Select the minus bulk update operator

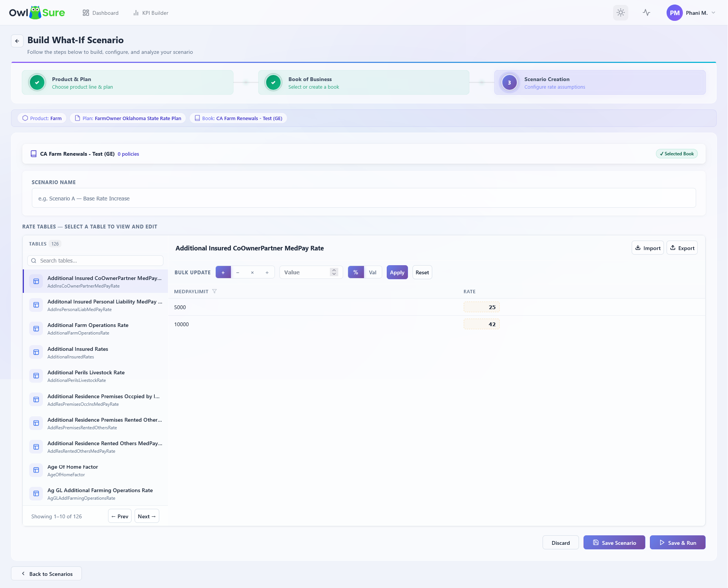[238, 272]
